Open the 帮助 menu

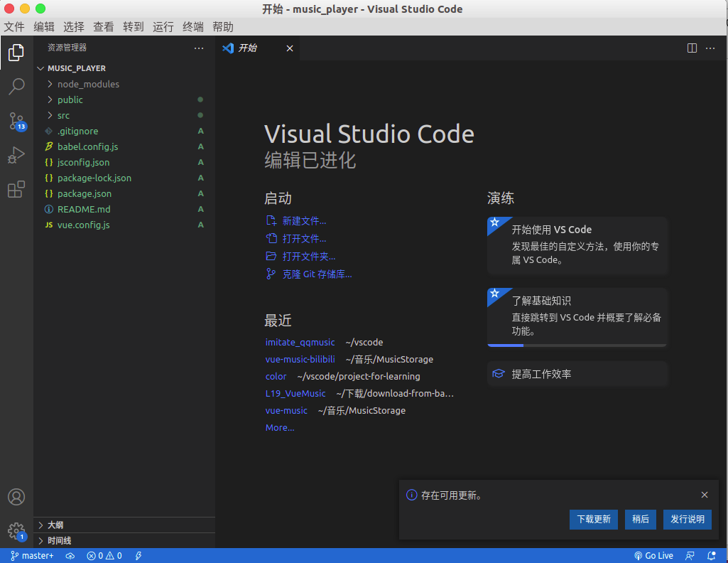coord(223,27)
